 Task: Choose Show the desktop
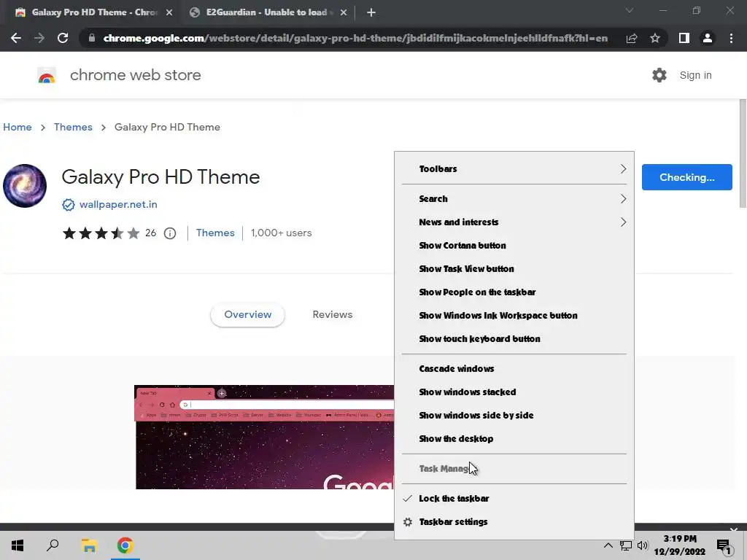514,439
